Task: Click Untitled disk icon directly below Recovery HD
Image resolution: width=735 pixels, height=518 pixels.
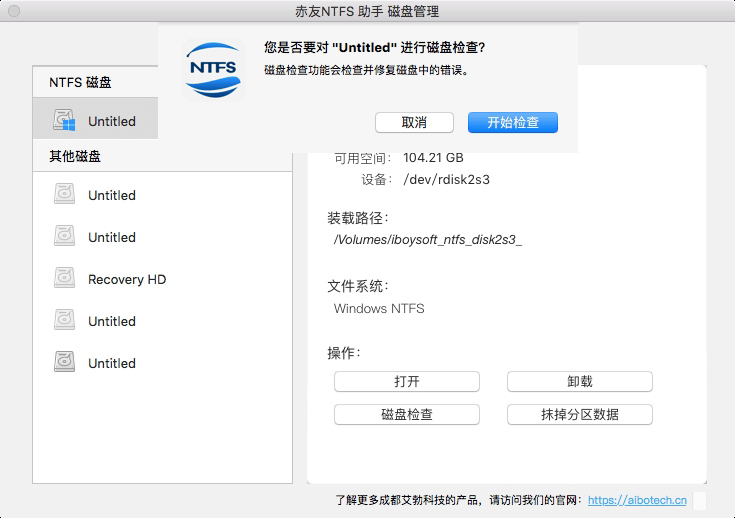Action: (64, 320)
